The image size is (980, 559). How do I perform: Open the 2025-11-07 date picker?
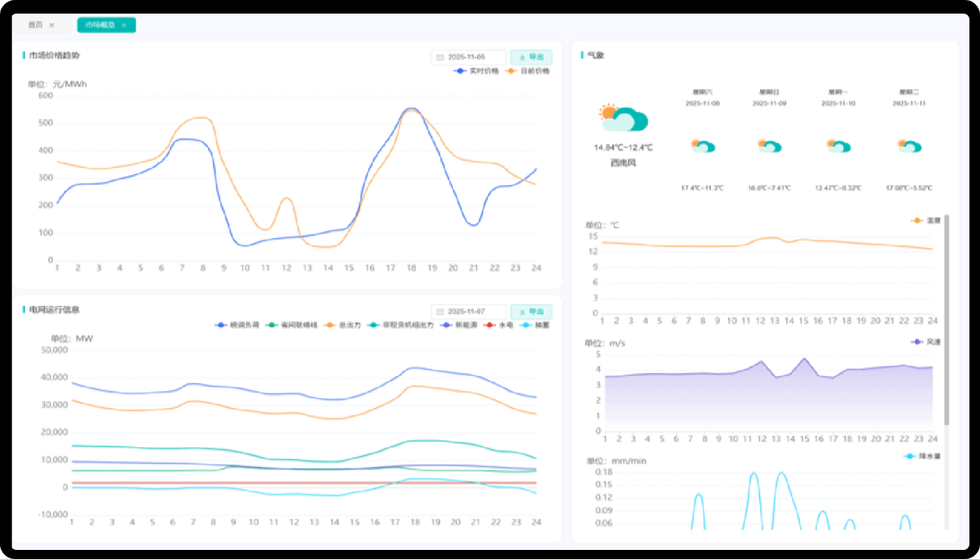pos(468,311)
